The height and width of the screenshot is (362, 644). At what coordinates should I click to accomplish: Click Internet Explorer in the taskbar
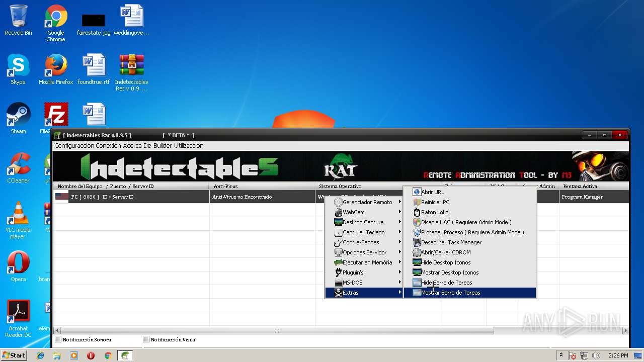pos(40,355)
